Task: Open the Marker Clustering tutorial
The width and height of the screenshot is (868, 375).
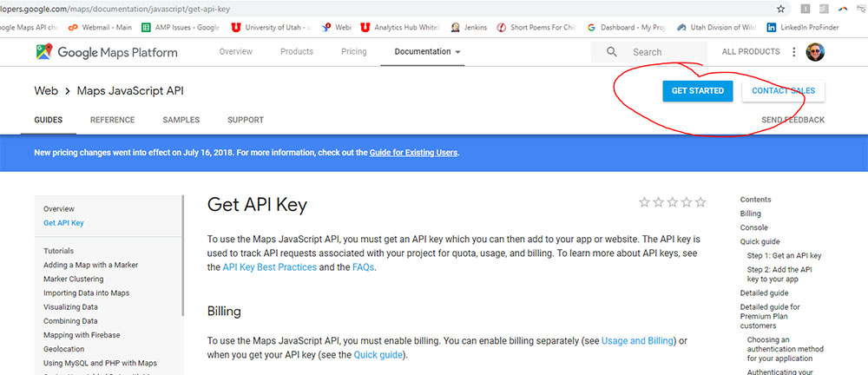Action: tap(74, 279)
